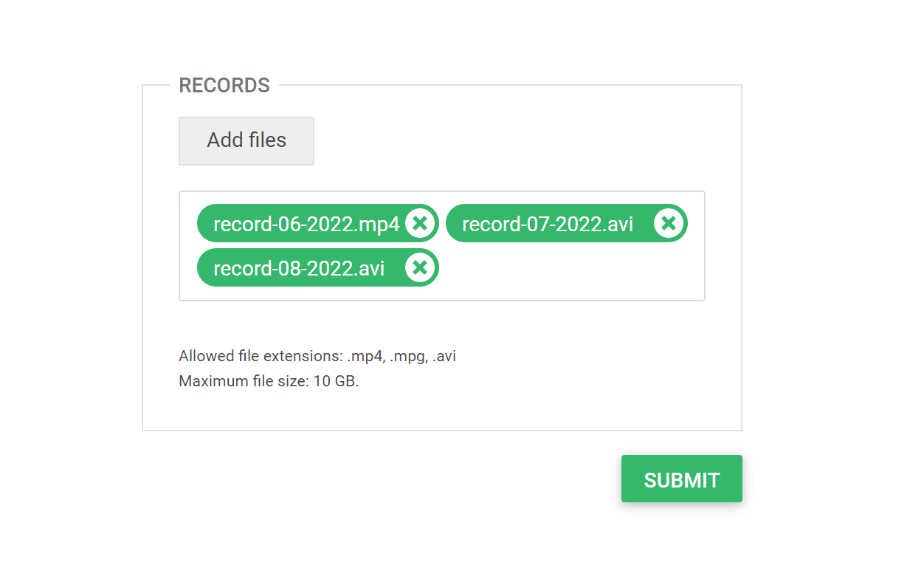The width and height of the screenshot is (924, 585).
Task: Click the record-07-2022.avi file name
Action: click(548, 224)
